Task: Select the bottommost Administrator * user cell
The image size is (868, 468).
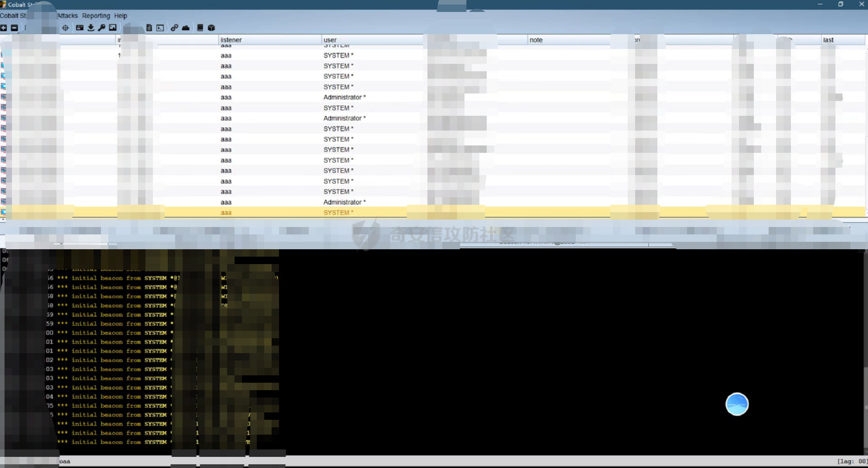Action: tap(345, 202)
